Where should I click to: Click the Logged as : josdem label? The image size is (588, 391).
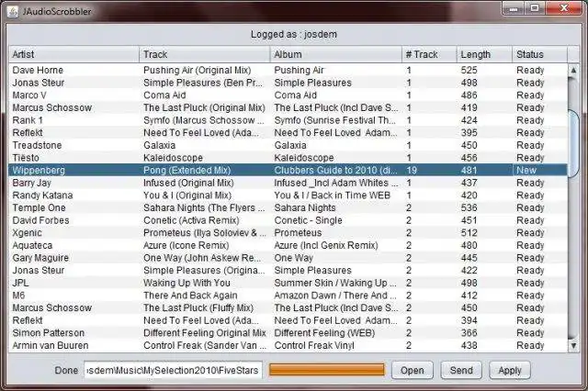(294, 35)
